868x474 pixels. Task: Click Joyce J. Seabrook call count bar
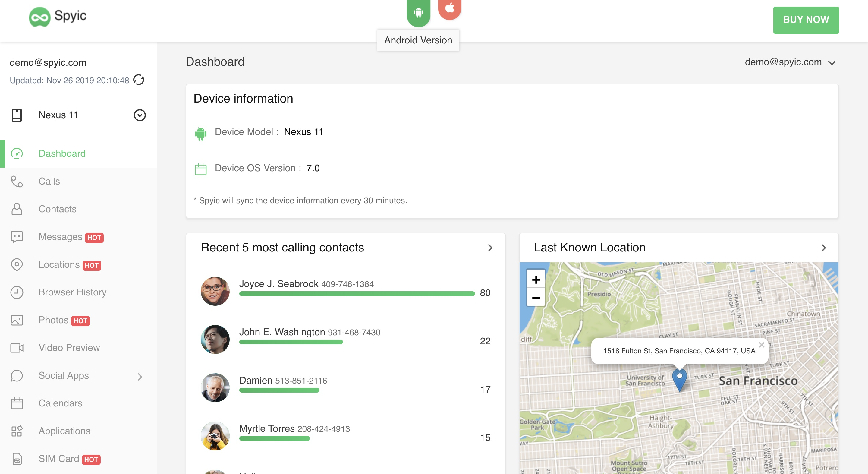pyautogui.click(x=357, y=294)
